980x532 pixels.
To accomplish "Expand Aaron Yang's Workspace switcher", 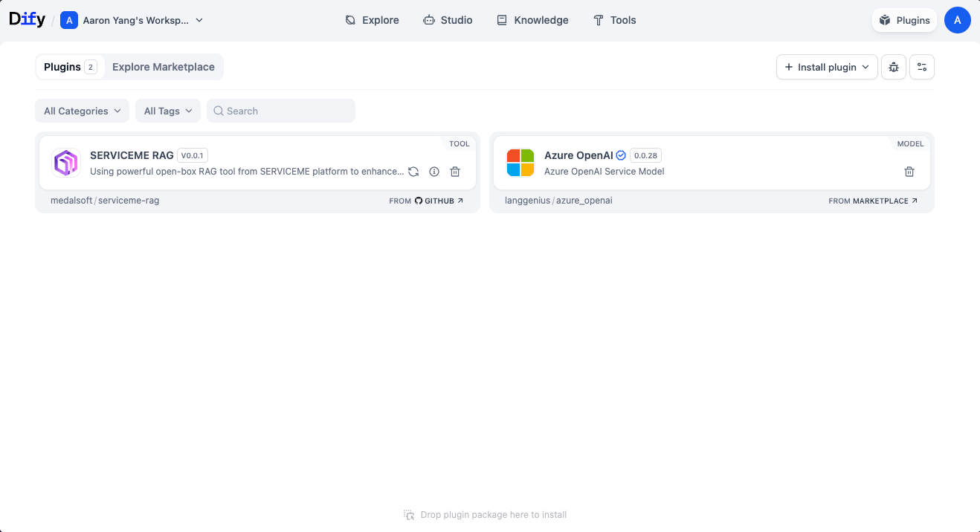I will tap(132, 20).
